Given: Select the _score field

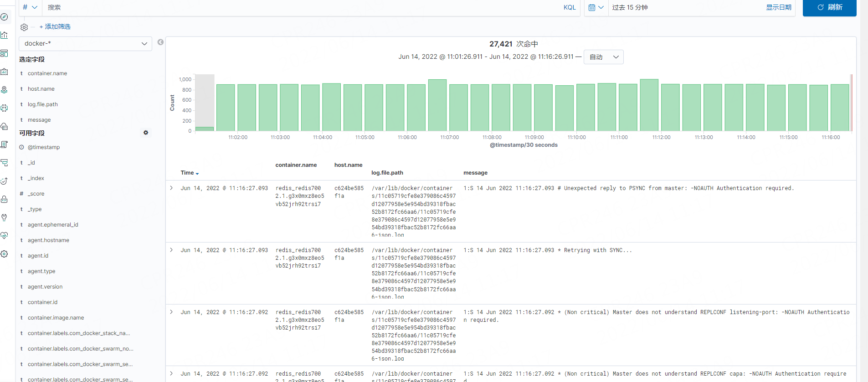Looking at the screenshot, I should [x=36, y=194].
